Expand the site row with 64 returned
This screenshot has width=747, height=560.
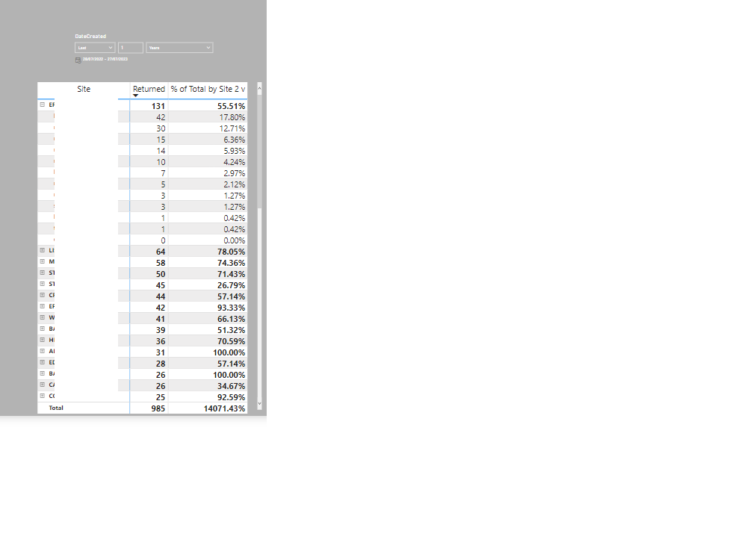43,250
